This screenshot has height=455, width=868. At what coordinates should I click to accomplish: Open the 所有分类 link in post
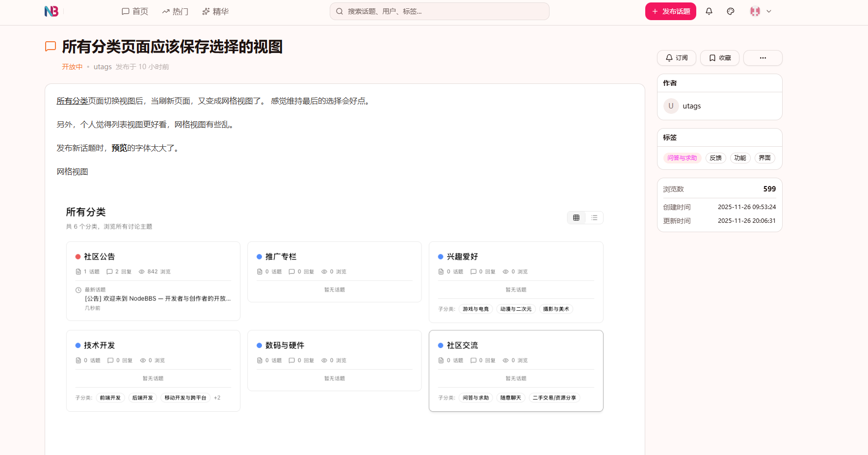point(72,101)
